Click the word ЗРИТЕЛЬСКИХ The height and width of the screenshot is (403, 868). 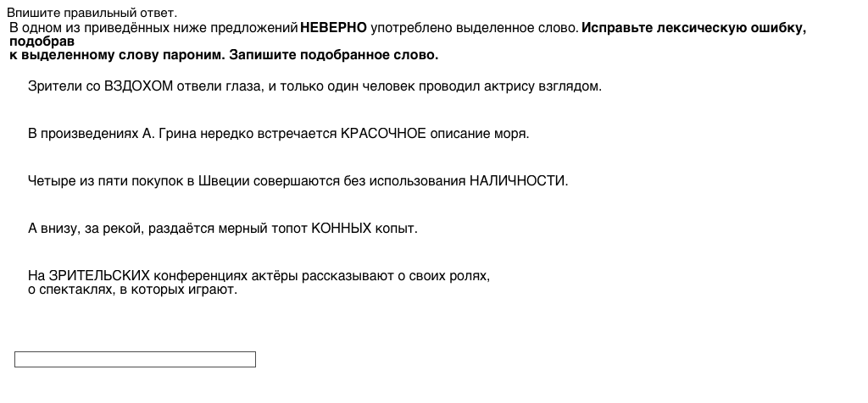[100, 276]
